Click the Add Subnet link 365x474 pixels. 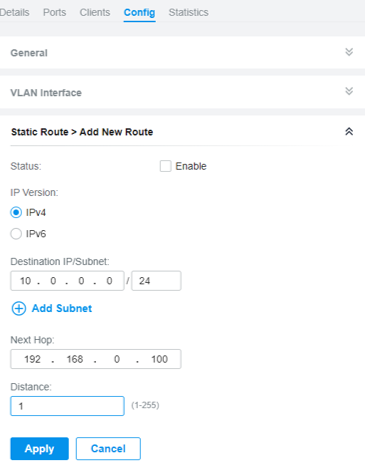pos(62,308)
